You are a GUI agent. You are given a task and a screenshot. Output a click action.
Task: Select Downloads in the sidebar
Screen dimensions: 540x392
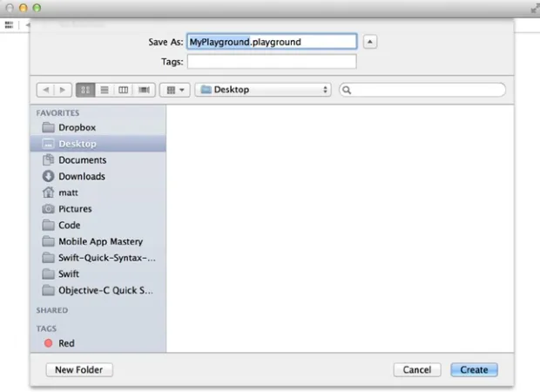(98, 176)
